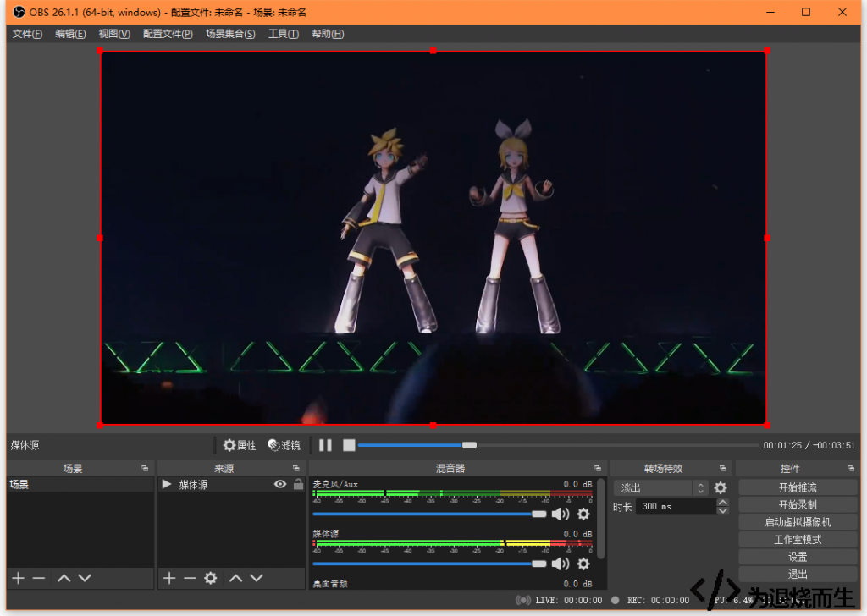
Task: Pop out the 来源 dock panel
Action: coord(295,468)
